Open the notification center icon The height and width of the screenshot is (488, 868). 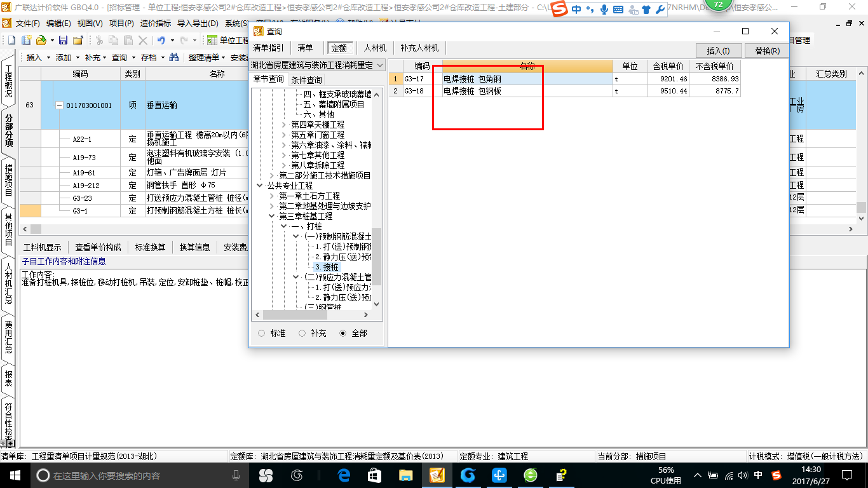point(847,475)
